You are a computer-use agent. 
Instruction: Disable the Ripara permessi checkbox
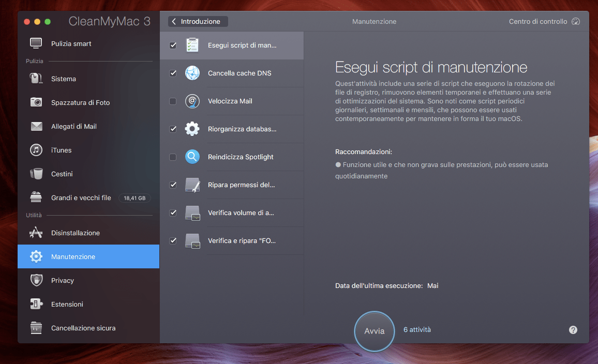[x=173, y=185]
